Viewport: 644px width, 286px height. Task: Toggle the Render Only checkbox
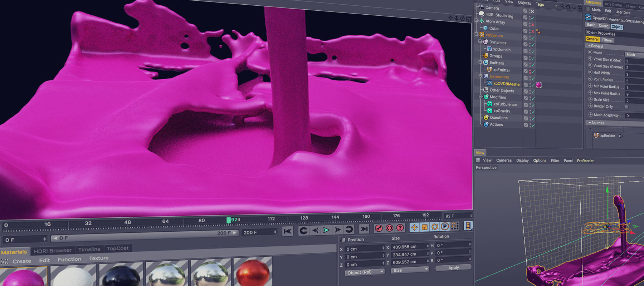coord(626,107)
